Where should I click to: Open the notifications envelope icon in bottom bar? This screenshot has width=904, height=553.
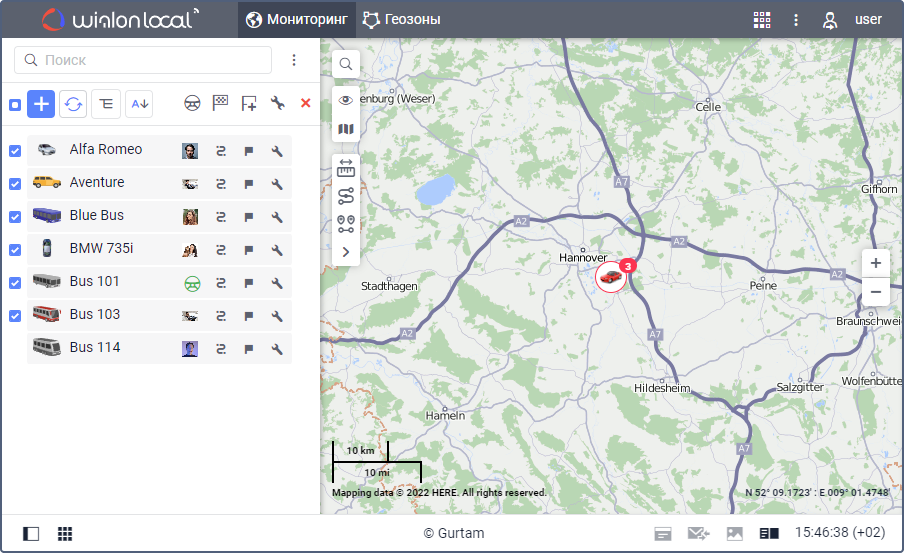coord(698,534)
